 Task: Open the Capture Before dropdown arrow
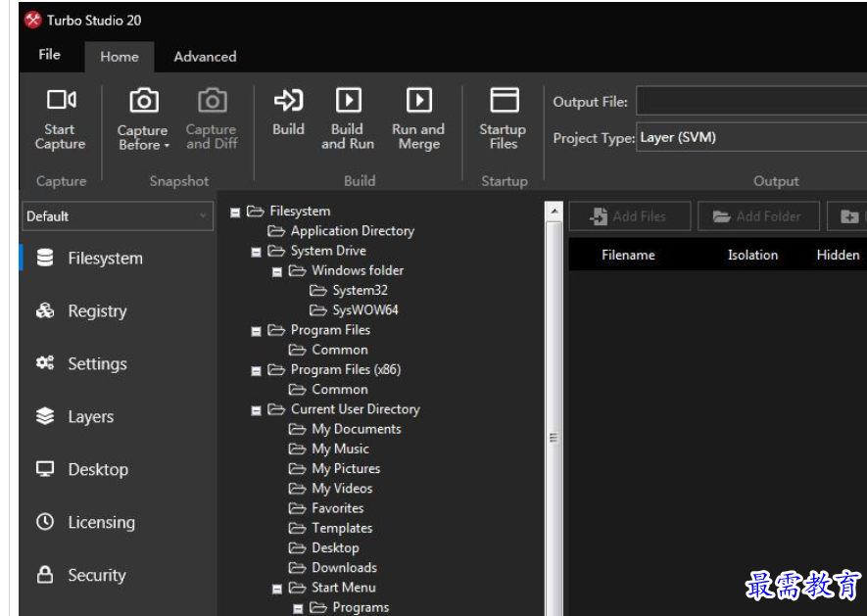(x=167, y=146)
